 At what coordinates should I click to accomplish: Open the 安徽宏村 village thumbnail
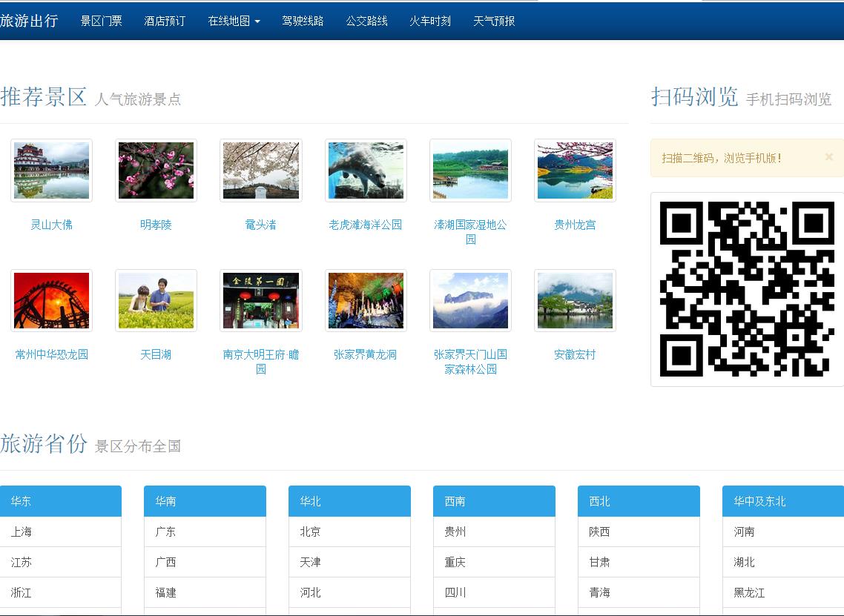point(575,301)
